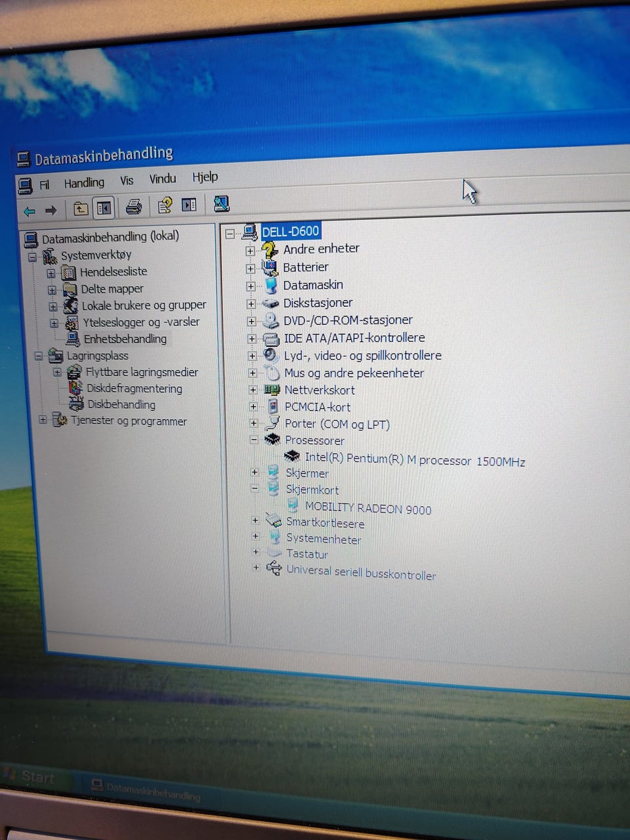The image size is (630, 840).
Task: Click the scan for hardware changes icon
Action: pyautogui.click(x=221, y=203)
